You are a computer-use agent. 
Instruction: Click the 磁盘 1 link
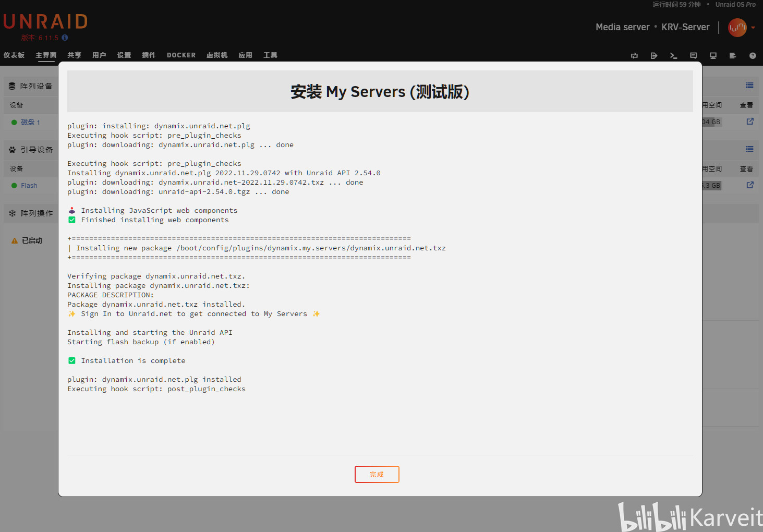[30, 122]
